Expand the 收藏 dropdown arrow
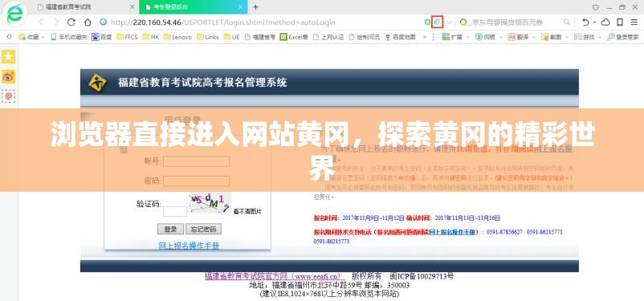Screen dimensions: 644x301 (43, 38)
